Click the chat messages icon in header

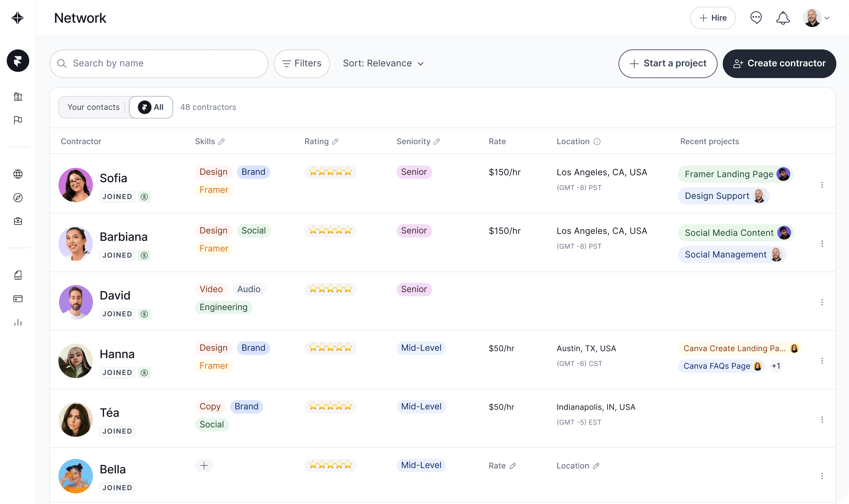pyautogui.click(x=756, y=18)
